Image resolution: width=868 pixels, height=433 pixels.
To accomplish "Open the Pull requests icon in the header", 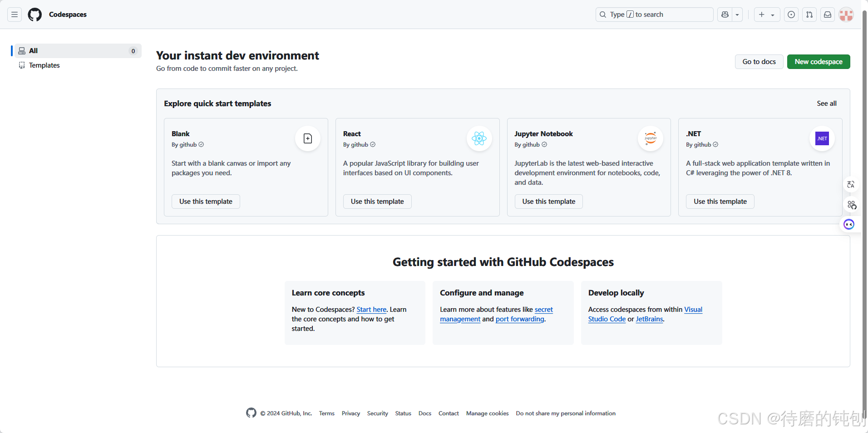I will click(x=809, y=15).
